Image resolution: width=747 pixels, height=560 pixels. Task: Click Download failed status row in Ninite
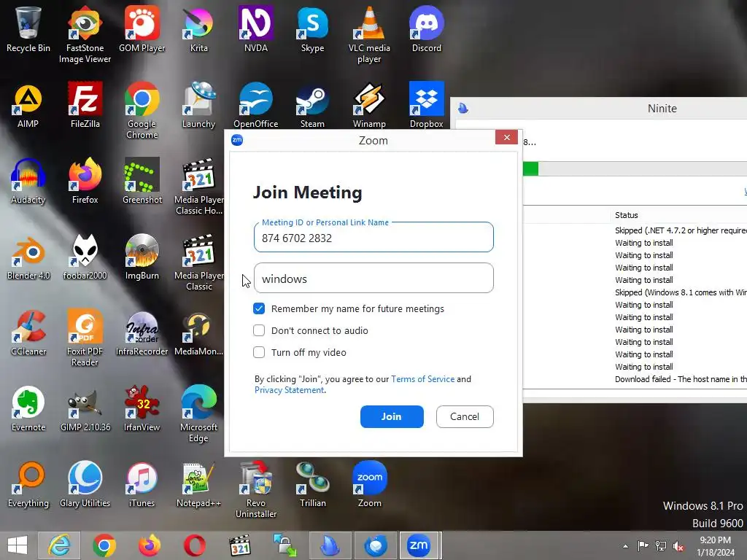[681, 379]
